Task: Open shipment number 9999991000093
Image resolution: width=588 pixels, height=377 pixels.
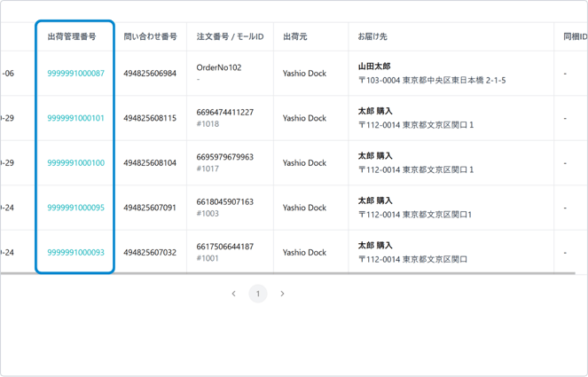Action: point(75,253)
